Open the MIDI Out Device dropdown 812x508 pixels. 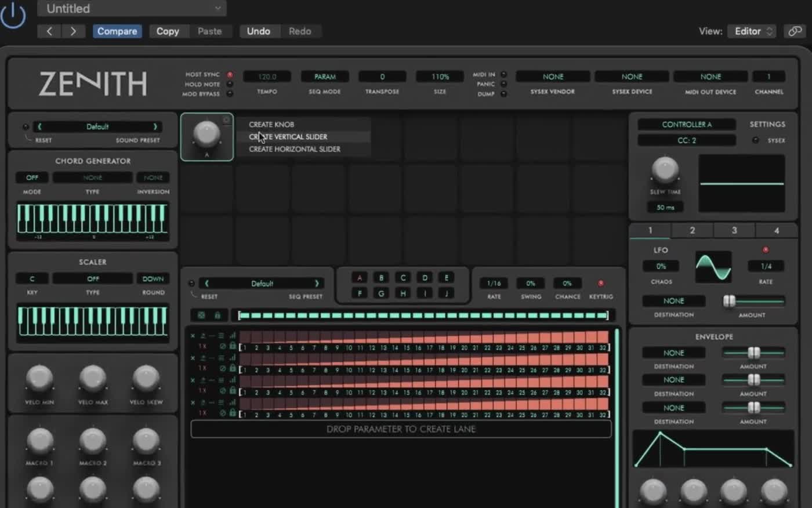[x=710, y=77]
